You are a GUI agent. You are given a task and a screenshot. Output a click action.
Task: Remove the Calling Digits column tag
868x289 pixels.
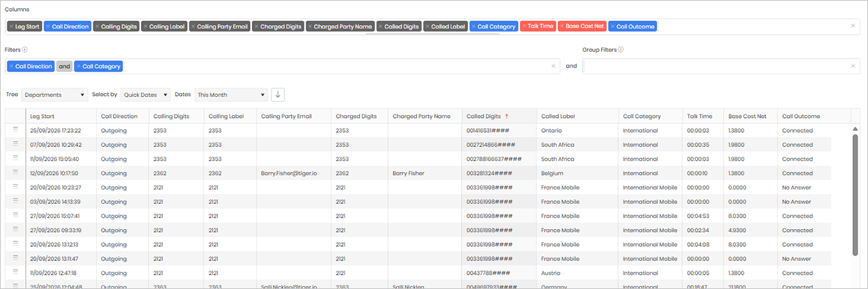[x=98, y=27]
